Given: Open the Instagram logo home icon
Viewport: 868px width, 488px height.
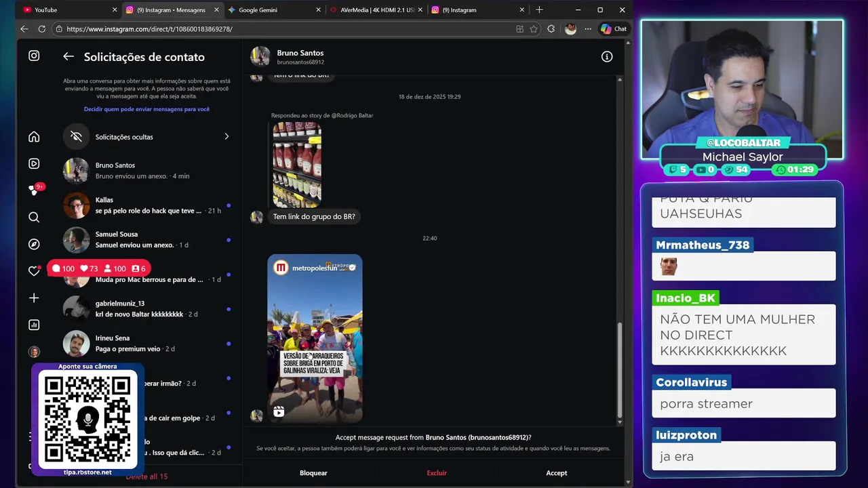Looking at the screenshot, I should point(34,56).
